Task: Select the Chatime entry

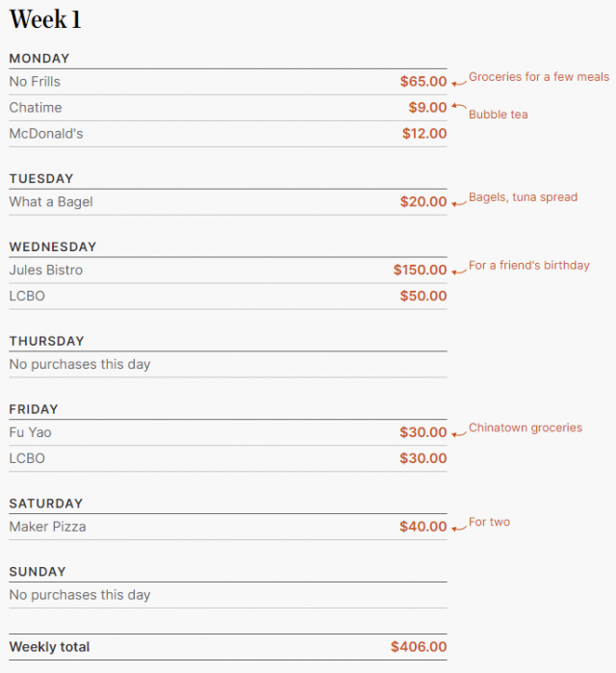Action: pyautogui.click(x=228, y=108)
